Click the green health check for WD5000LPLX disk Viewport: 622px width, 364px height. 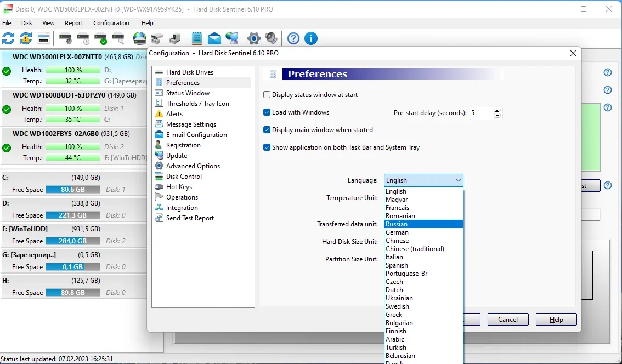click(7, 71)
